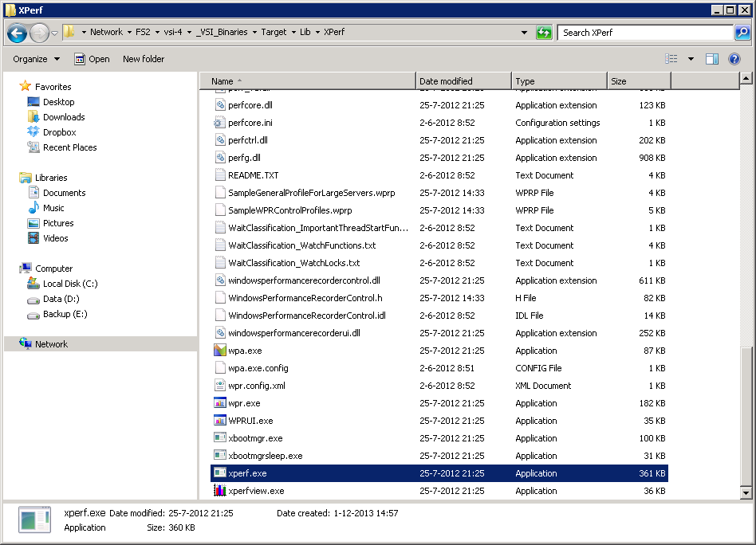
Task: Click the file list scrollbar up arrow
Action: tap(746, 79)
